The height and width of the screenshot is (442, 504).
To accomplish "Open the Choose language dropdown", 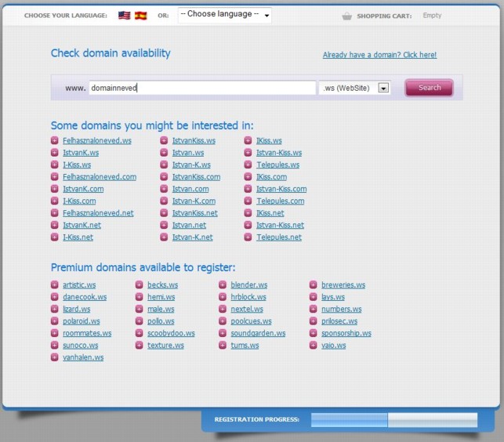I will pos(225,15).
